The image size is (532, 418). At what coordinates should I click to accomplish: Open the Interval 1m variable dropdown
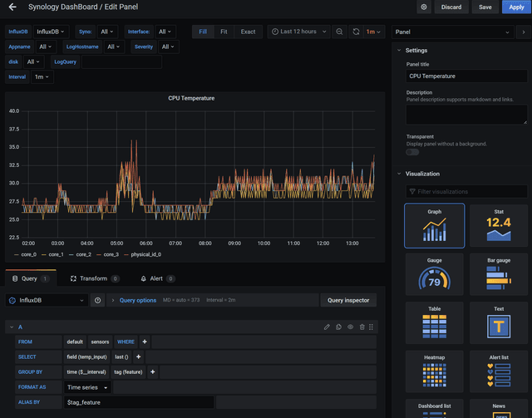(x=42, y=77)
